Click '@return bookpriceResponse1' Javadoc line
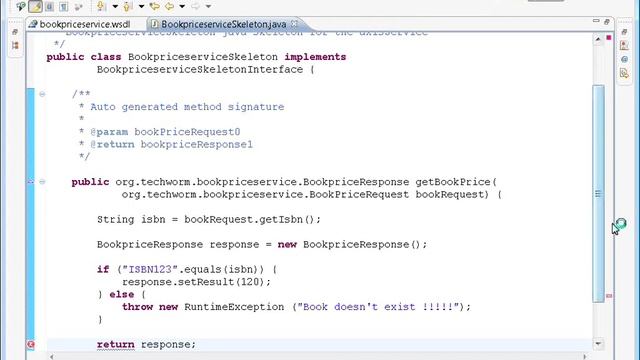The width and height of the screenshot is (640, 360). click(171, 144)
